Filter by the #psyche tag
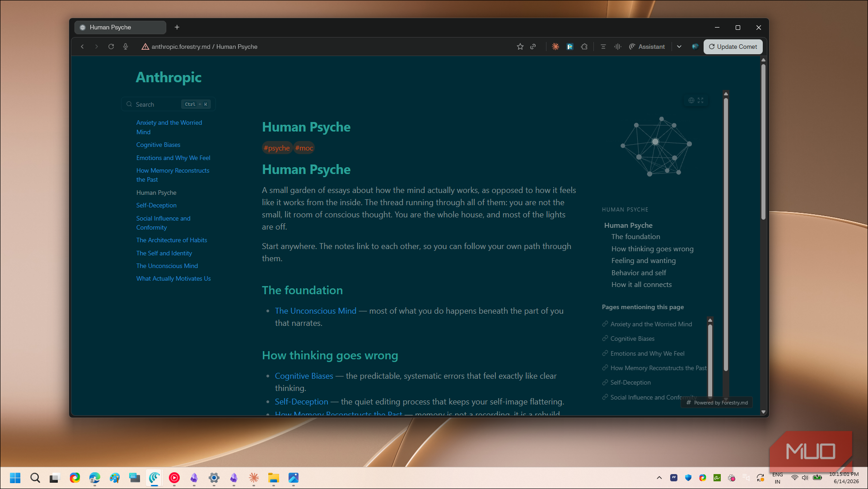This screenshot has width=868, height=489. tap(277, 148)
